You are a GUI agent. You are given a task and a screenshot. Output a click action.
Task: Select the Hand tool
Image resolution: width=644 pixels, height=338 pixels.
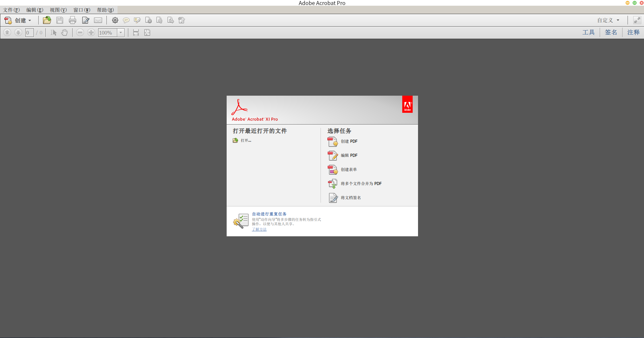point(64,32)
